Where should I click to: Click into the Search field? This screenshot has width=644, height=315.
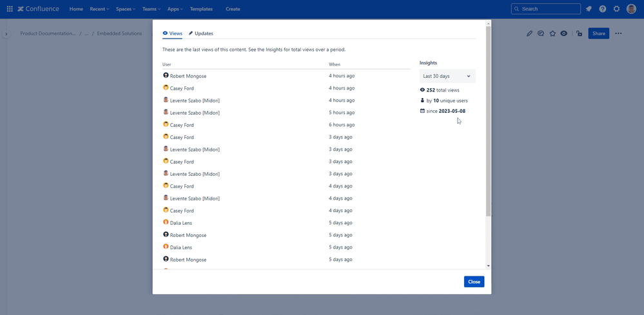tap(546, 9)
